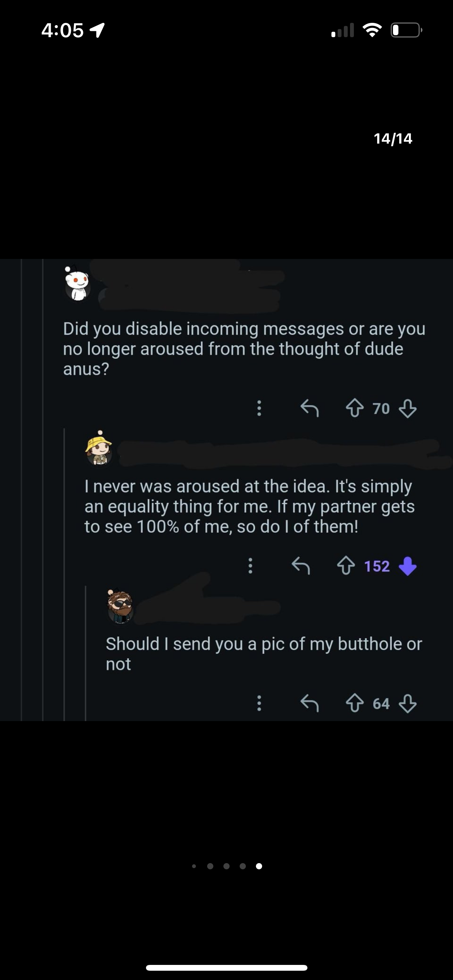Reply to the 'Should I send you' comment
The width and height of the screenshot is (453, 980).
[309, 703]
